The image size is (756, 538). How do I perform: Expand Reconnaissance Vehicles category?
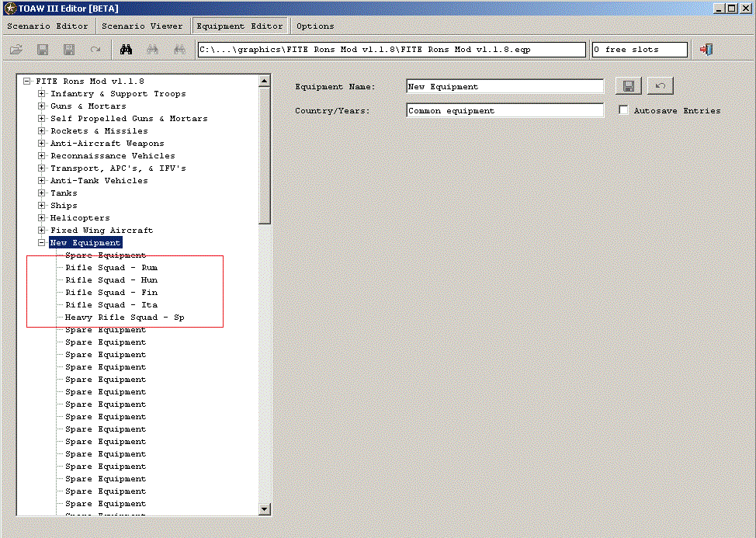(x=42, y=156)
